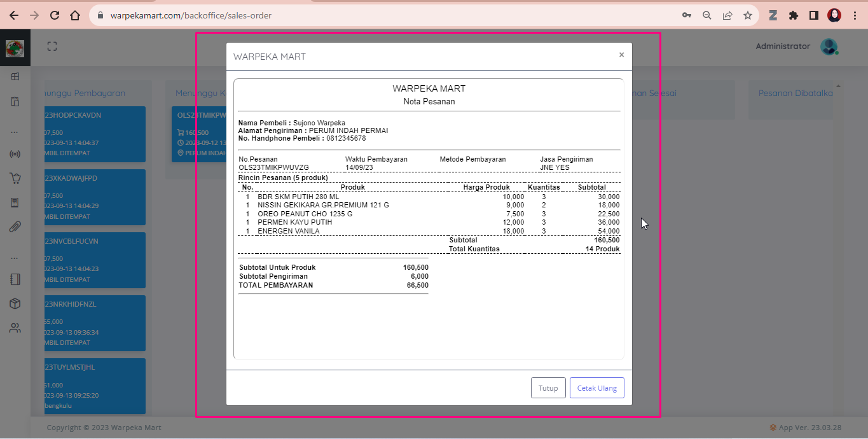Click the Administrator username label
This screenshot has height=439, width=868.
(x=783, y=46)
